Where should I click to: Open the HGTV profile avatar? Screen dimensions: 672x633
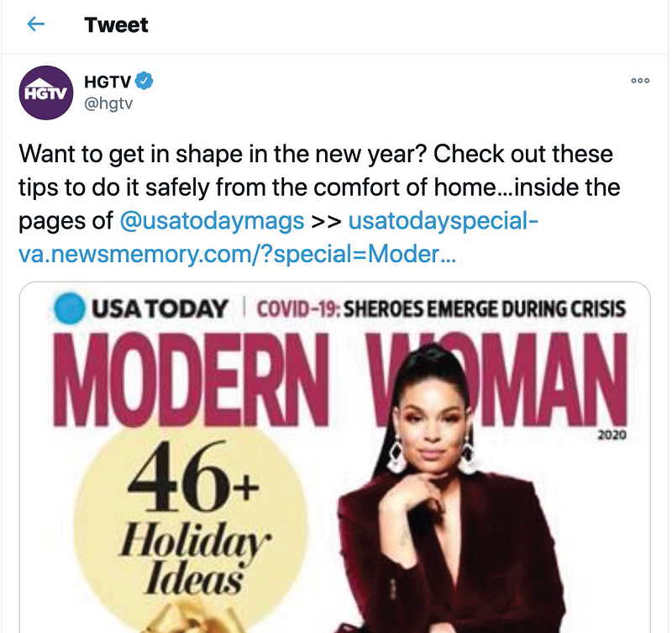coord(46,92)
